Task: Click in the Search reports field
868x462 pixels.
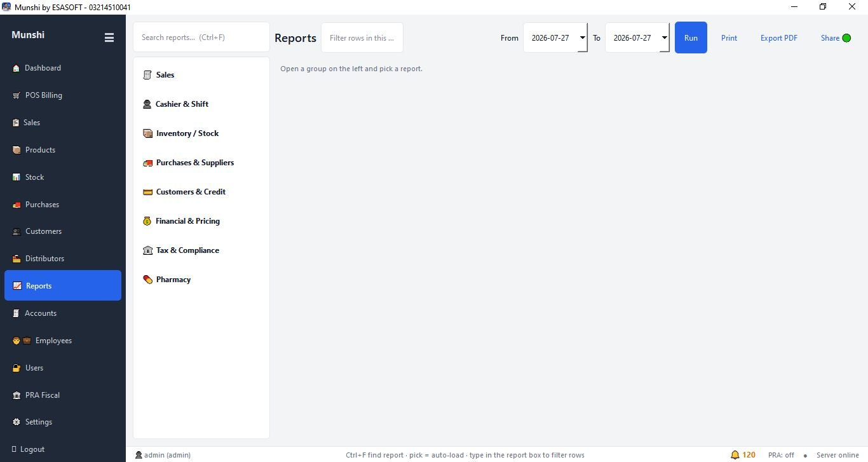Action: (201, 37)
